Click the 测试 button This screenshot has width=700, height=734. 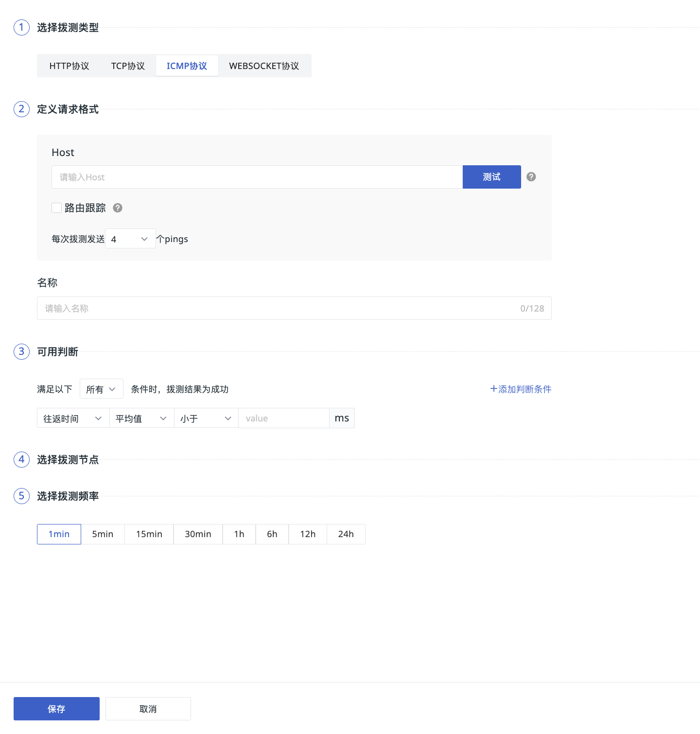[491, 177]
